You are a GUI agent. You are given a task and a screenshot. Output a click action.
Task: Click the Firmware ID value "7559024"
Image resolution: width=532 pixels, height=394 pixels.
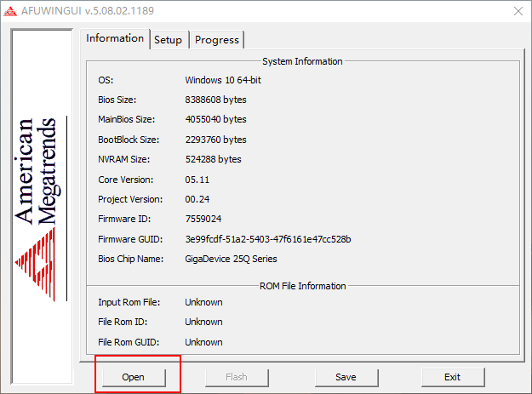pos(203,219)
